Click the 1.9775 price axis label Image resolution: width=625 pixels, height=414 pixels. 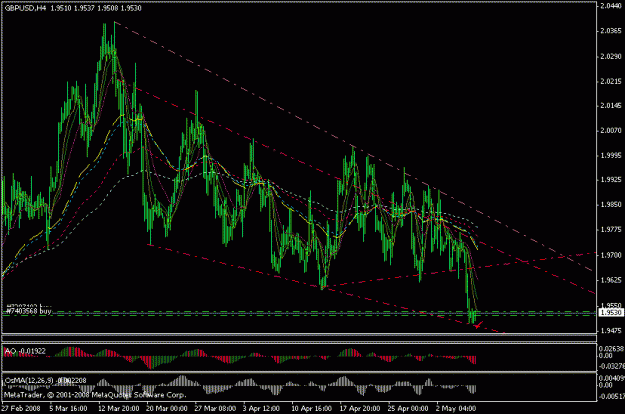(611, 230)
